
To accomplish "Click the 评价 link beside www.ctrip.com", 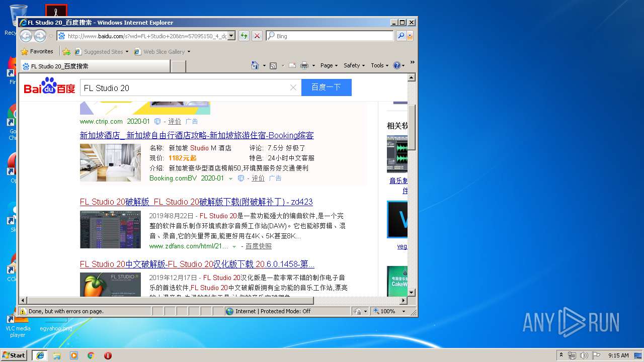I will click(x=175, y=121).
